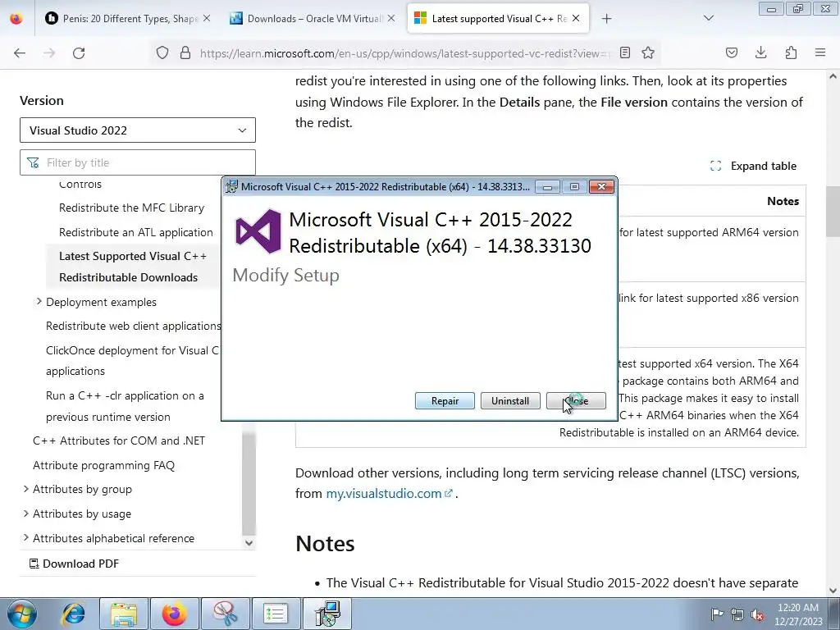Image resolution: width=840 pixels, height=630 pixels.
Task: Click the page scrollbar up arrow
Action: tap(833, 76)
